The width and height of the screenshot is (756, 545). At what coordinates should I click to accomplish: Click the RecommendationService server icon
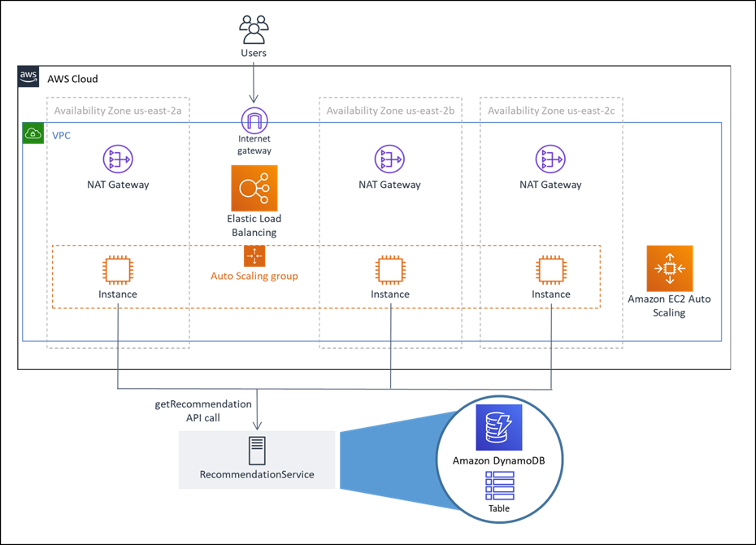click(257, 451)
